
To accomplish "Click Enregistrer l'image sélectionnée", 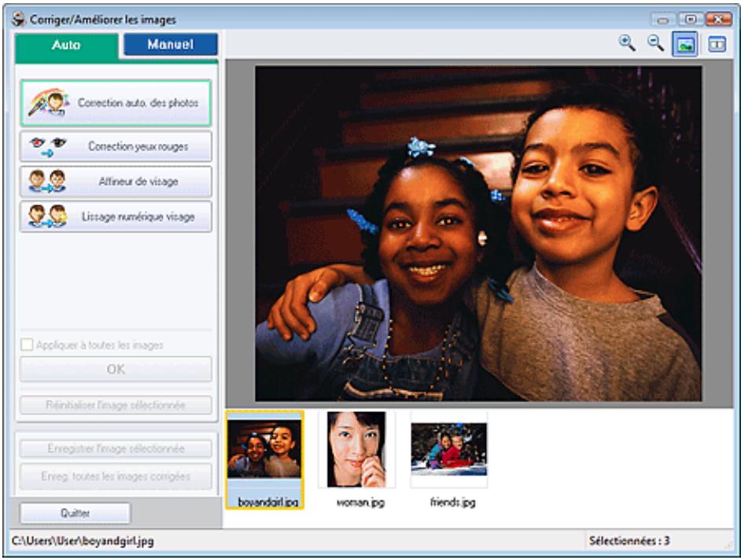I will click(116, 448).
